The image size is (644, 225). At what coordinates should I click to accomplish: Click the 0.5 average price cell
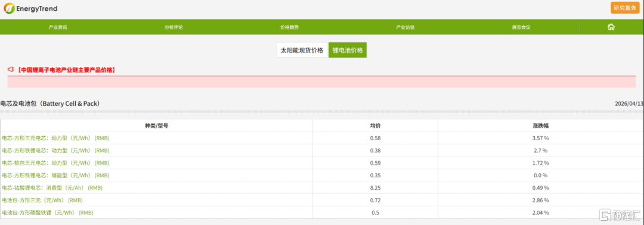(375, 212)
